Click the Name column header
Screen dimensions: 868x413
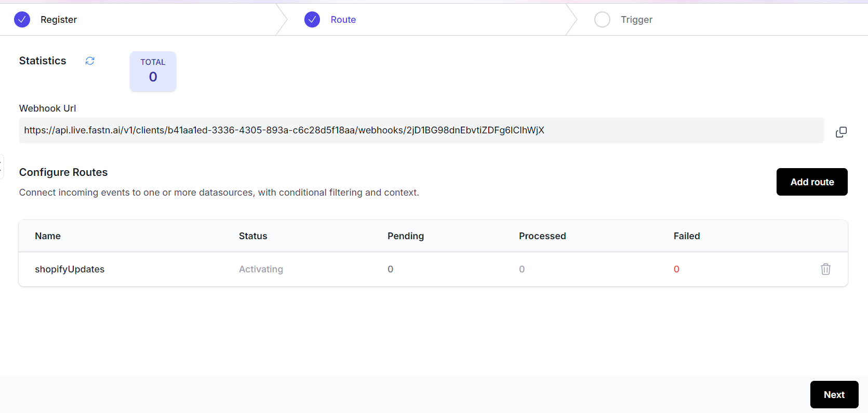point(48,236)
